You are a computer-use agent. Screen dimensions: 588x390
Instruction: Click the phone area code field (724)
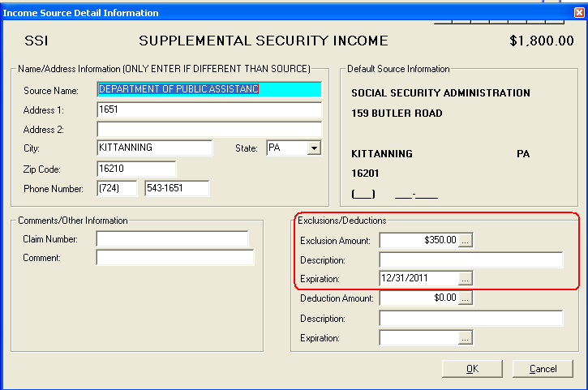117,189
